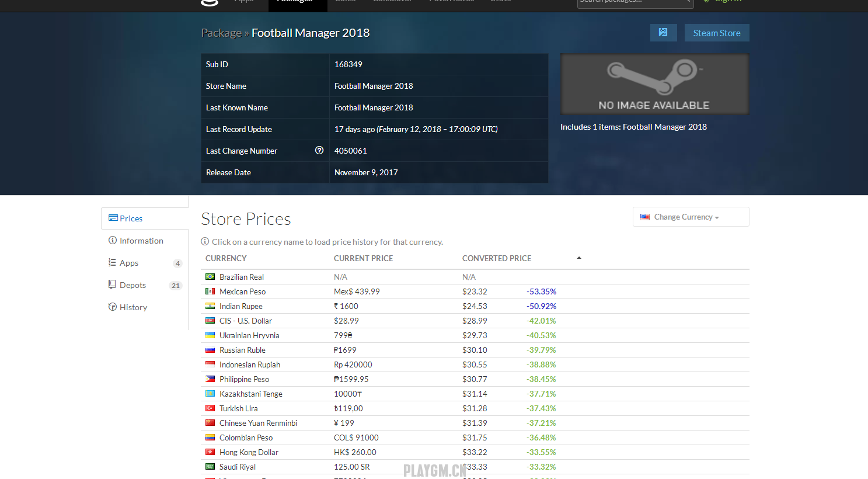The width and height of the screenshot is (868, 479).
Task: Click the -53.35% discount value
Action: [541, 291]
